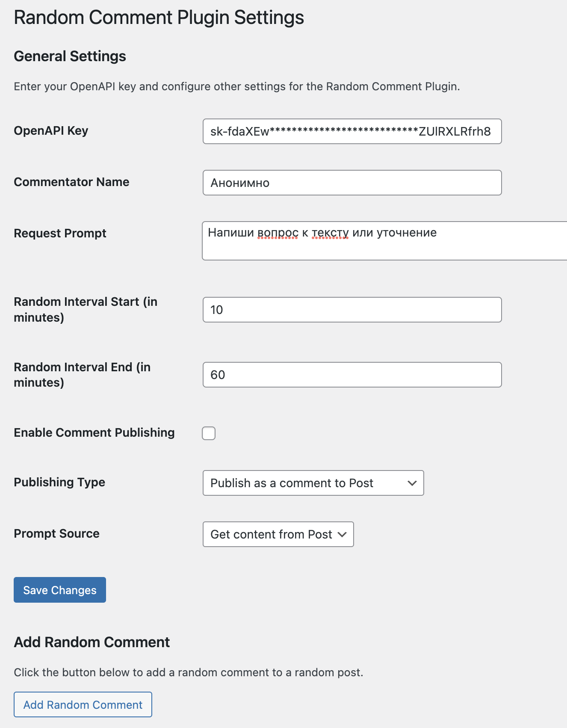Select the Random Interval Start field
567x728 pixels.
(351, 310)
